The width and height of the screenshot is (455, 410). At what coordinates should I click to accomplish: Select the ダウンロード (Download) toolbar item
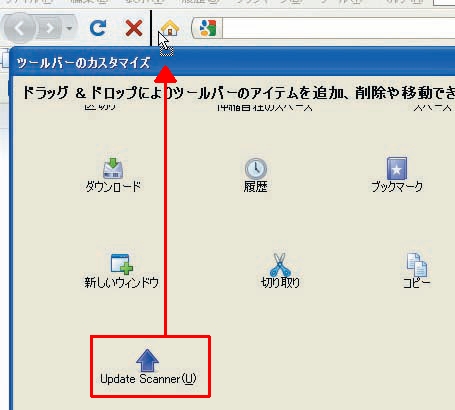pos(113,175)
